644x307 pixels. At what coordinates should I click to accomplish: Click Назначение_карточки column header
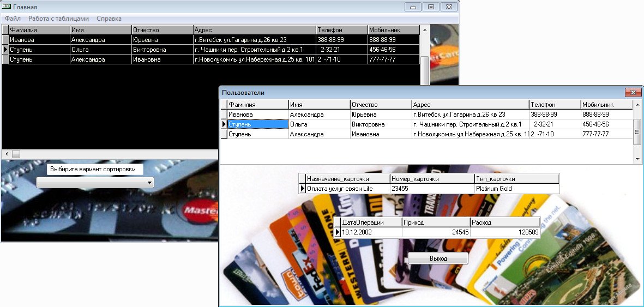[348, 179]
